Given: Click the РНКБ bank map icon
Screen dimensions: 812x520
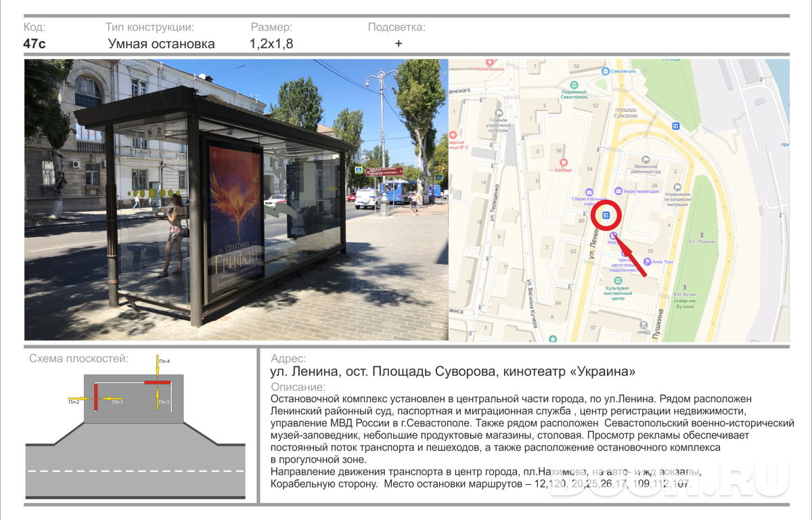Looking at the screenshot, I should click(613, 236).
